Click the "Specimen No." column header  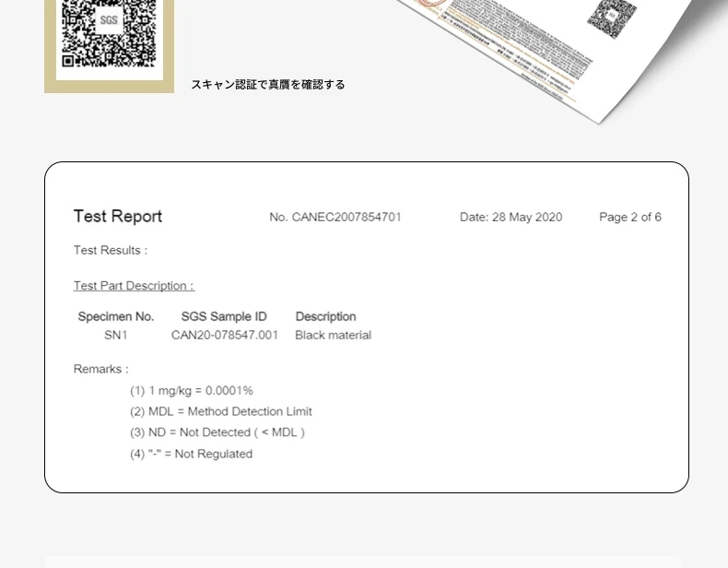point(116,316)
